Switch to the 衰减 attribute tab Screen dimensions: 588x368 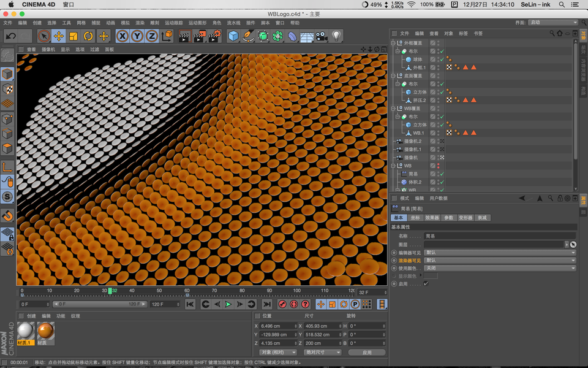click(x=482, y=218)
